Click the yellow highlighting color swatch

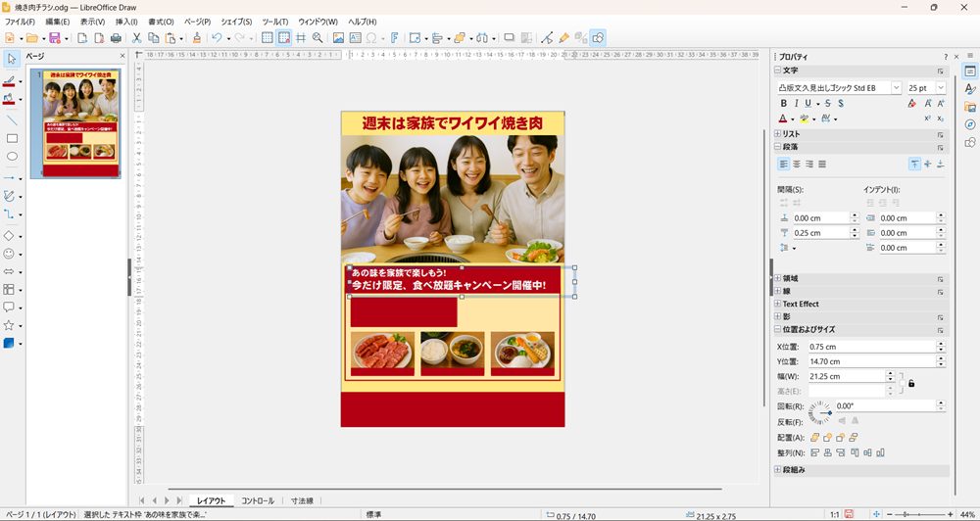[805, 118]
